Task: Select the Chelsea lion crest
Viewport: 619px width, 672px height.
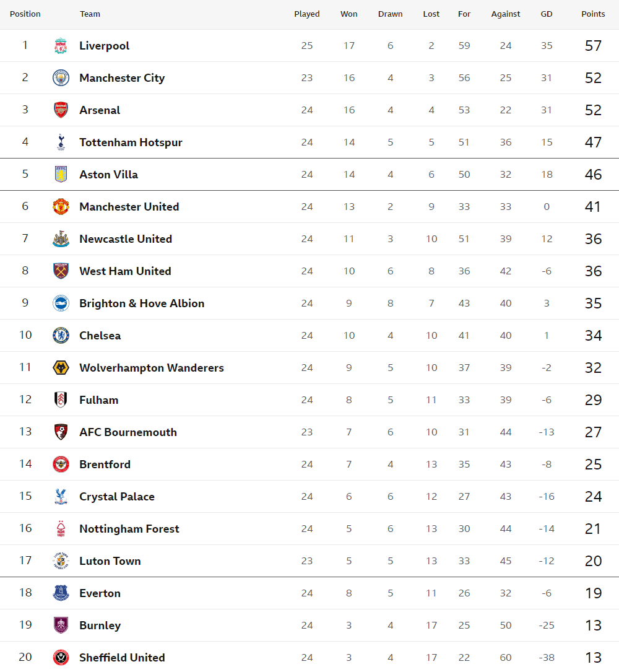Action: coord(61,336)
